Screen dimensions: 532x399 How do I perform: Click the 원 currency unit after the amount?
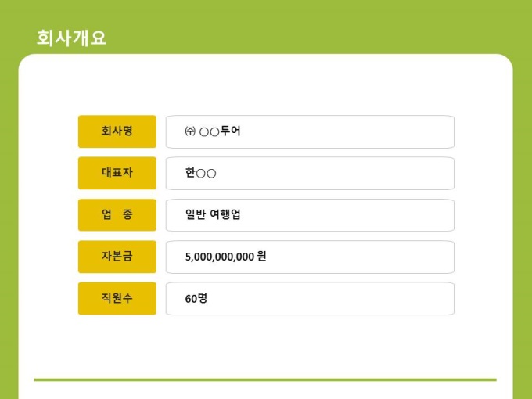[x=262, y=257]
